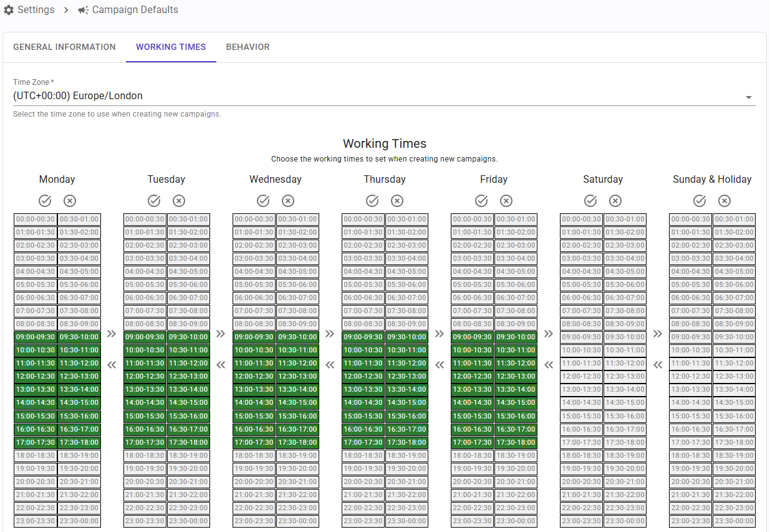
Task: Click Monday's select-all checkmark icon
Action: click(x=45, y=201)
